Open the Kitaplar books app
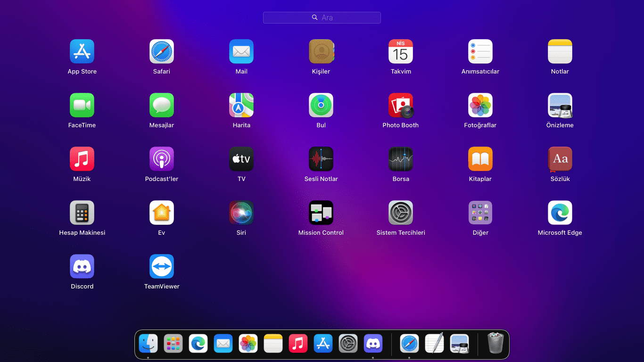Screen dimensions: 644x362 (480, 159)
